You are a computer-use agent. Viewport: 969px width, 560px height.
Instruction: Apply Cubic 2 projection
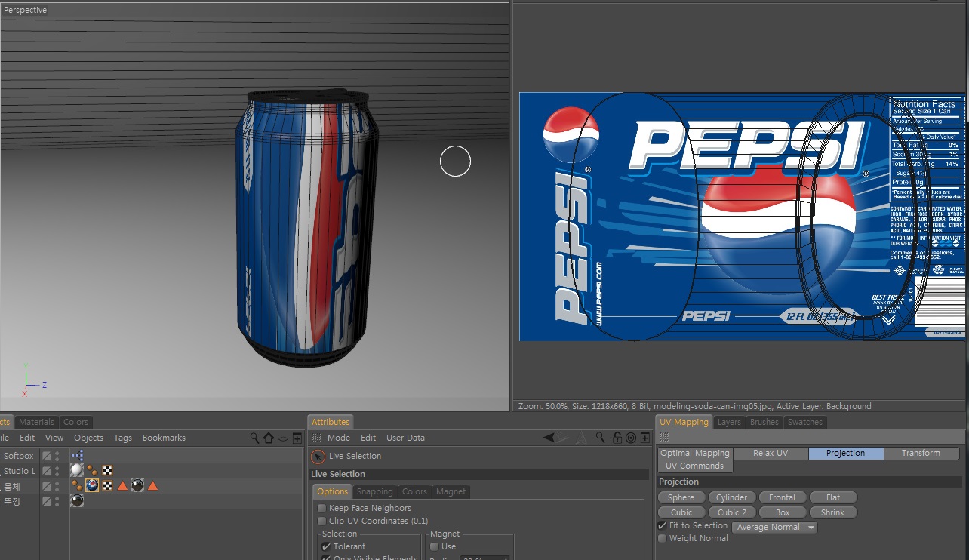tap(732, 512)
